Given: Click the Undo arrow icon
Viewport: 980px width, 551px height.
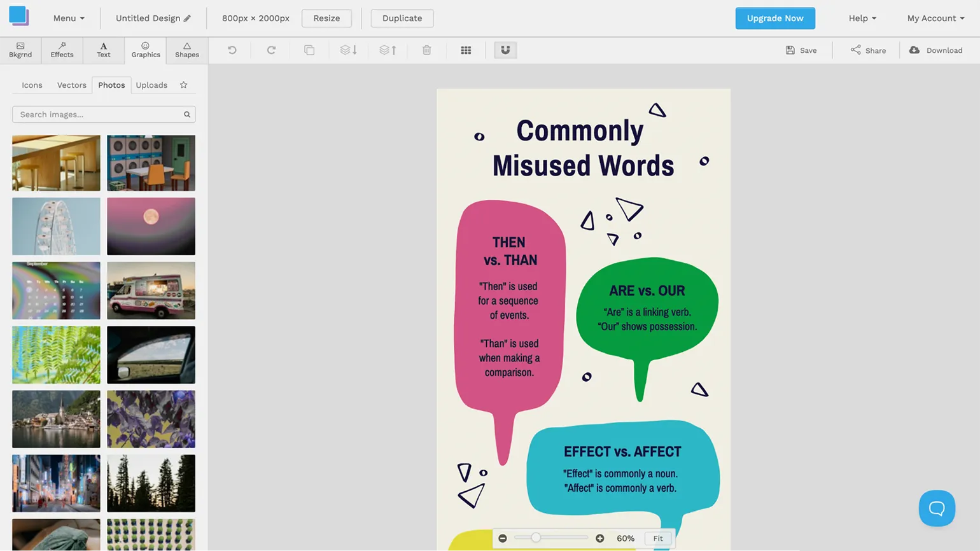Looking at the screenshot, I should [232, 50].
